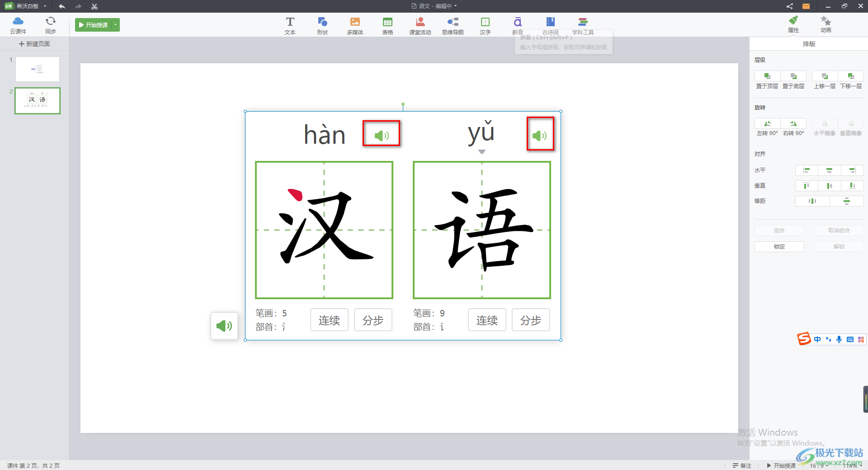The image size is (868, 470).
Task: Open the 多媒体 multimedia tool
Action: point(355,26)
